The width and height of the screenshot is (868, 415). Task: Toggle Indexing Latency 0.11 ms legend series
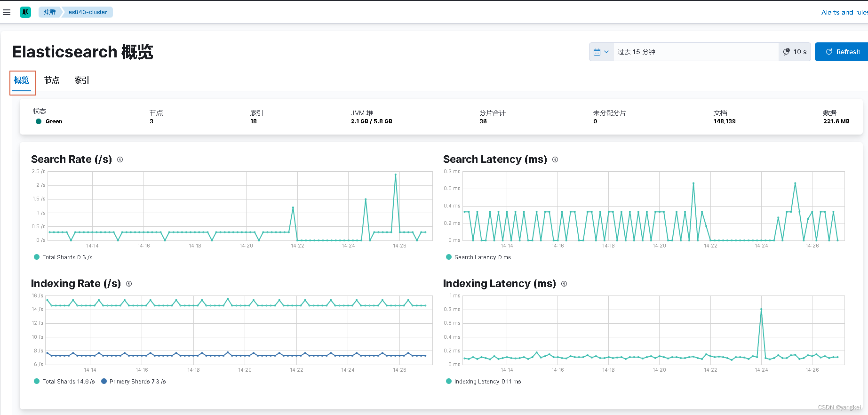click(484, 382)
